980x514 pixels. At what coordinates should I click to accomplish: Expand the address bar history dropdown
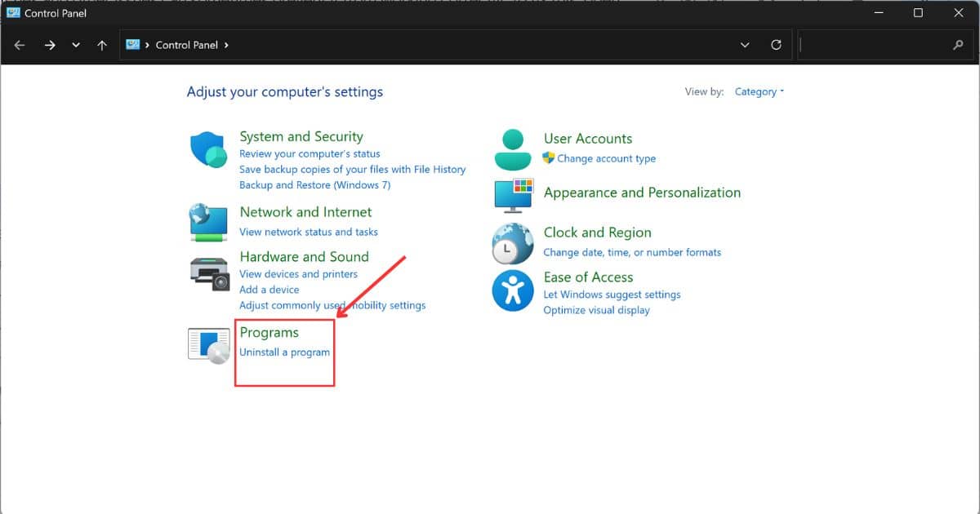745,46
